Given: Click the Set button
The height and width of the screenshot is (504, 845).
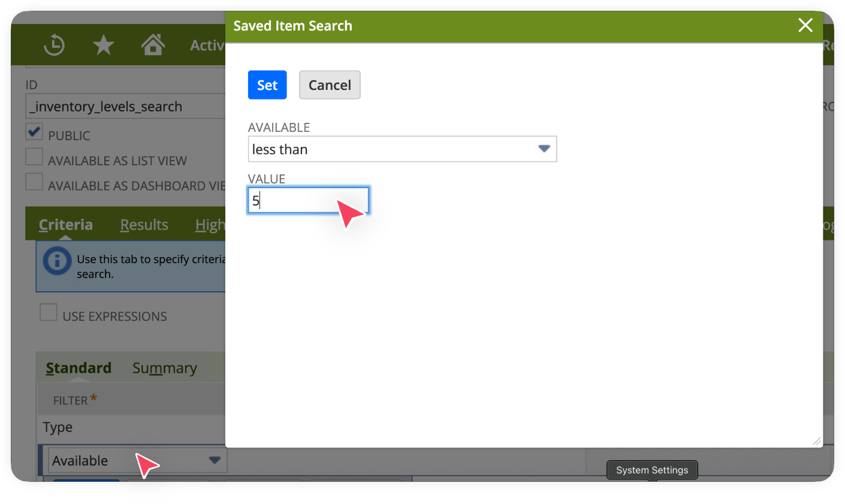Looking at the screenshot, I should [267, 84].
